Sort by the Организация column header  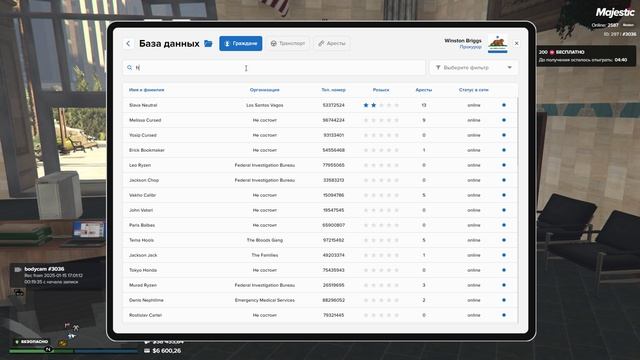264,90
